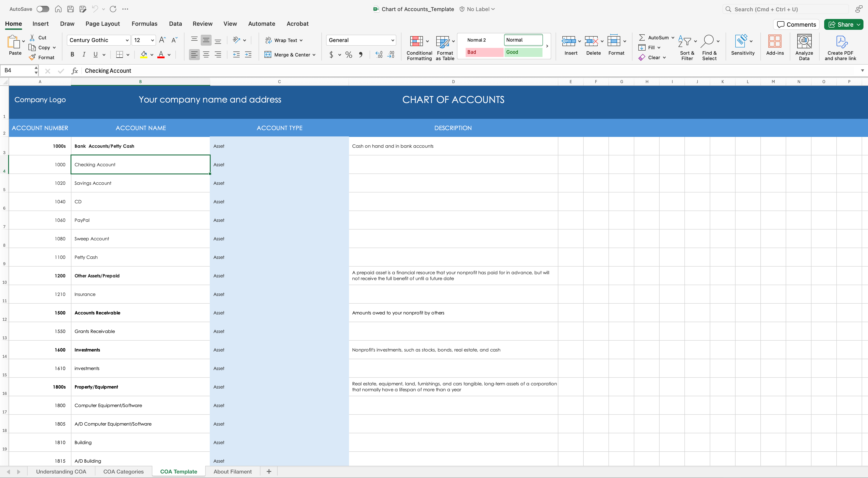Click the search field in title bar
The width and height of the screenshot is (868, 478).
click(785, 9)
